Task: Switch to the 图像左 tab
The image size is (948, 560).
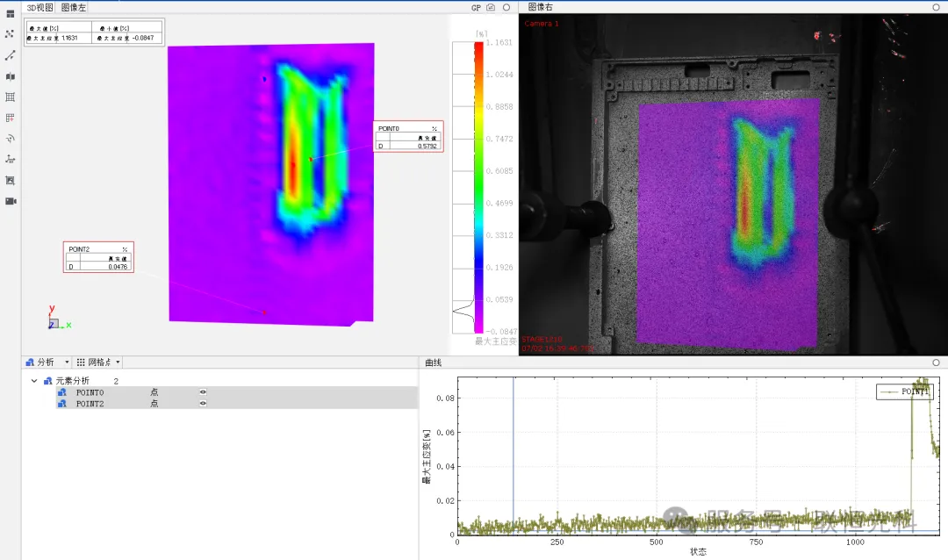Action: tap(74, 7)
